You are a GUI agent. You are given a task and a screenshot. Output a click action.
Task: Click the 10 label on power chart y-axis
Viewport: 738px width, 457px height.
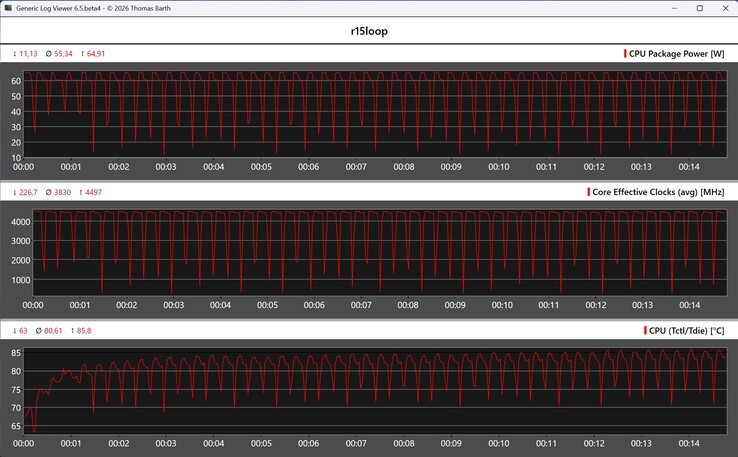pyautogui.click(x=16, y=158)
